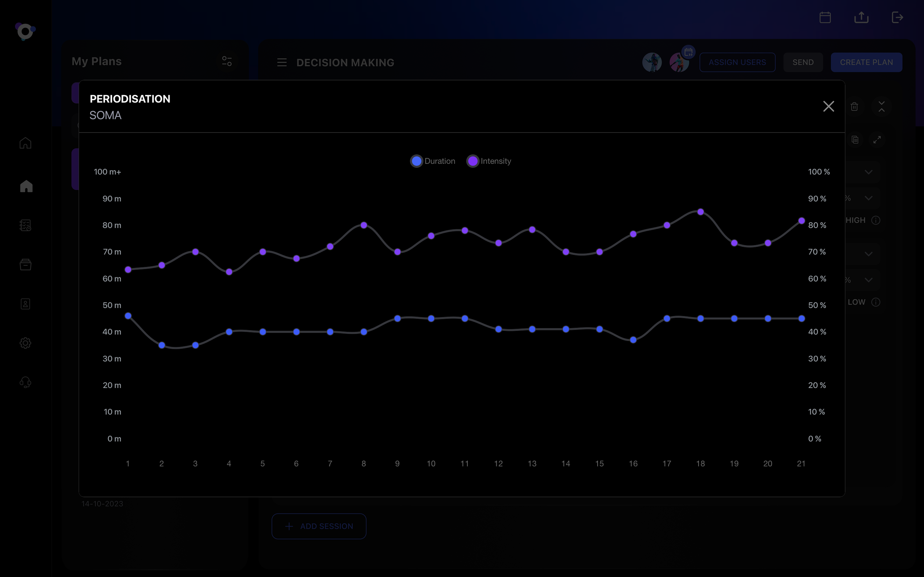Open the checklist sidebar icon
Viewport: 924px width, 577px height.
26,226
